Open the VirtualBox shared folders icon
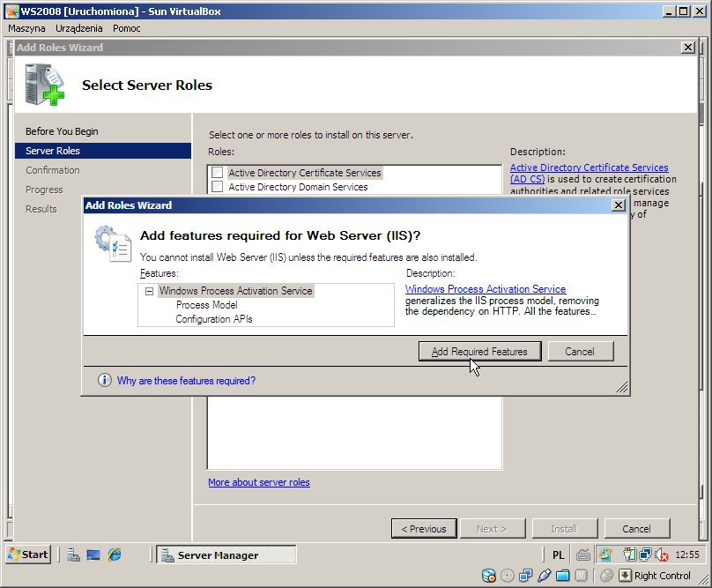712x588 pixels. point(562,576)
